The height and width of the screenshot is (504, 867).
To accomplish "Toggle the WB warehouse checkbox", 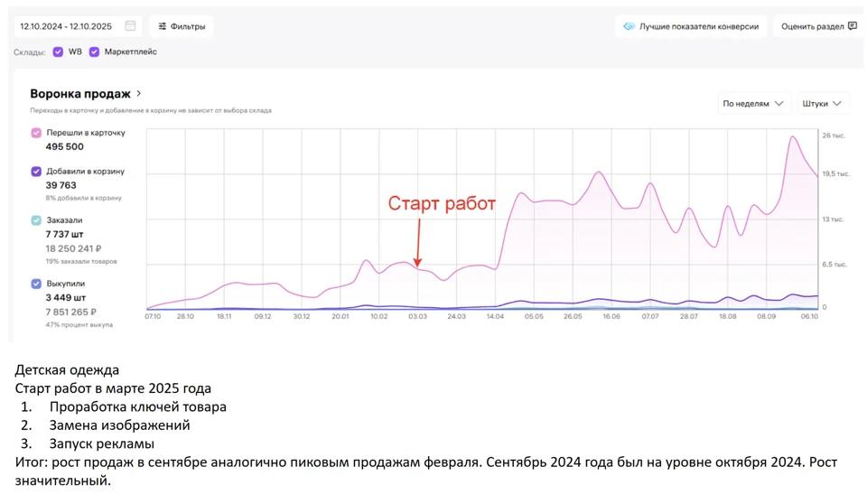I will 58,52.
